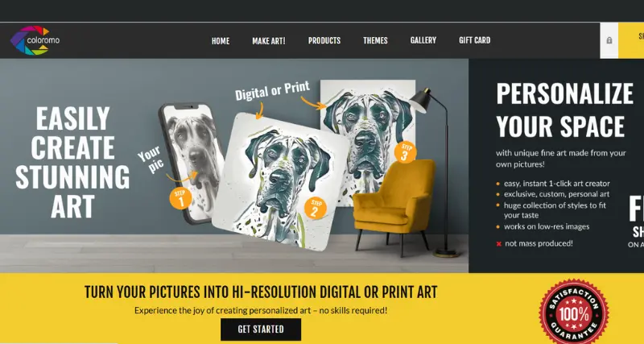Open the Products menu

(324, 41)
